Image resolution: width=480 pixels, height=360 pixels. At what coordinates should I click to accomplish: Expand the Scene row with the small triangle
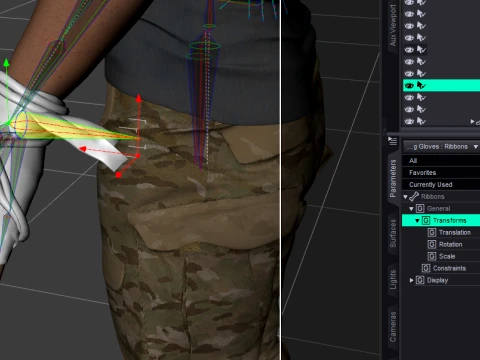[472, 122]
